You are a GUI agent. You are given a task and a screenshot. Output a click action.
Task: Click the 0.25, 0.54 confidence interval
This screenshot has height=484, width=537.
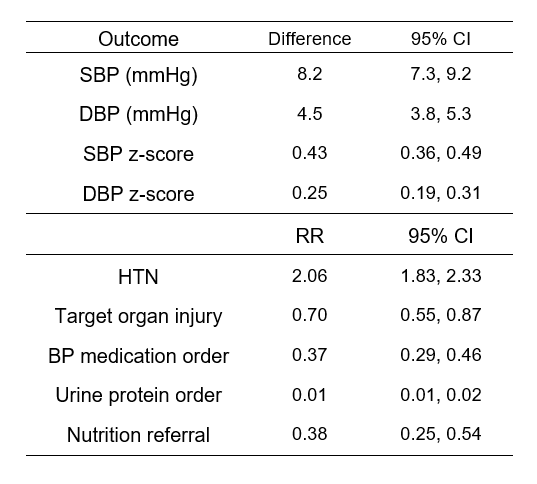coord(441,434)
